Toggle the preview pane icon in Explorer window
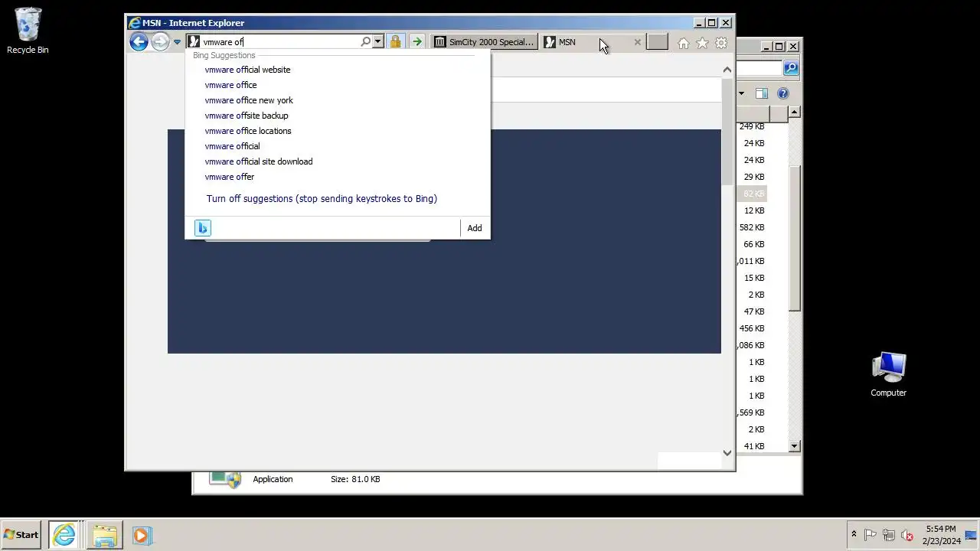 coord(762,93)
